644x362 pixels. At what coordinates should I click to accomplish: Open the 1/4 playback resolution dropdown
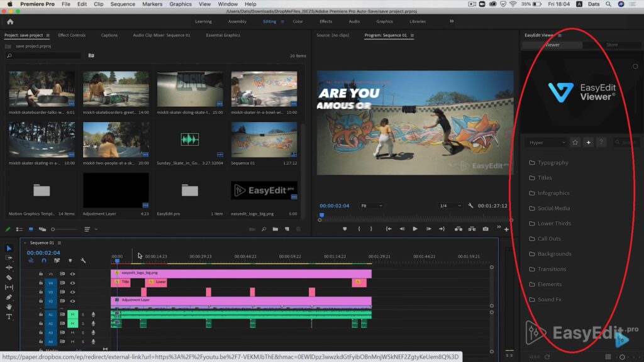click(x=450, y=206)
